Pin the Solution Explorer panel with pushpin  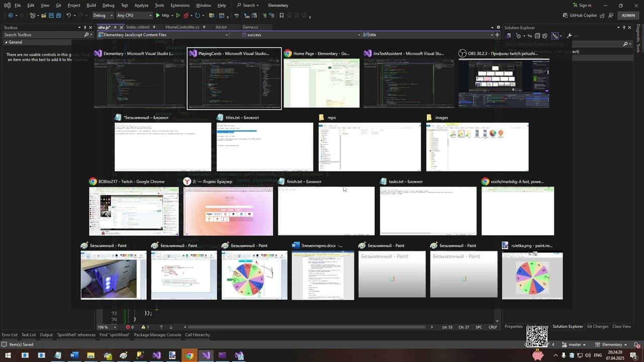coord(624,28)
